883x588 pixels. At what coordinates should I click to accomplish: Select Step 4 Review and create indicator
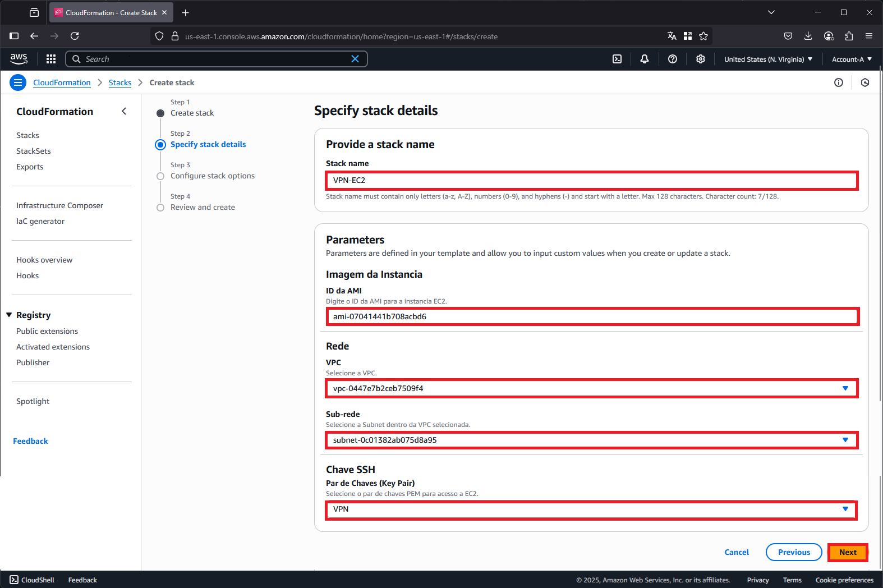tap(160, 208)
